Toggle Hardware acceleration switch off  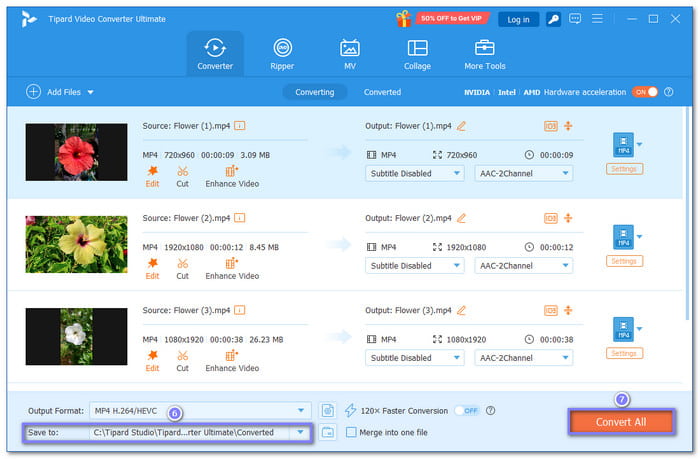644,92
